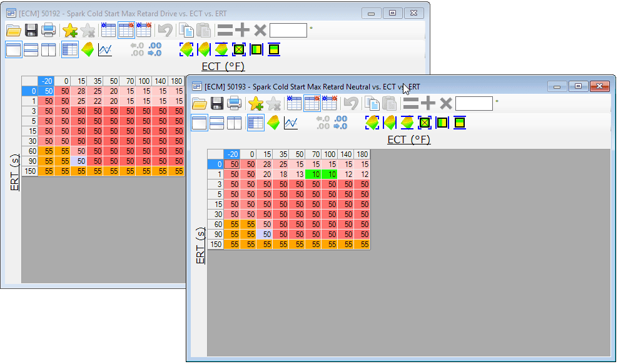Click ERT (s) axis label in Drive window

coord(14,173)
